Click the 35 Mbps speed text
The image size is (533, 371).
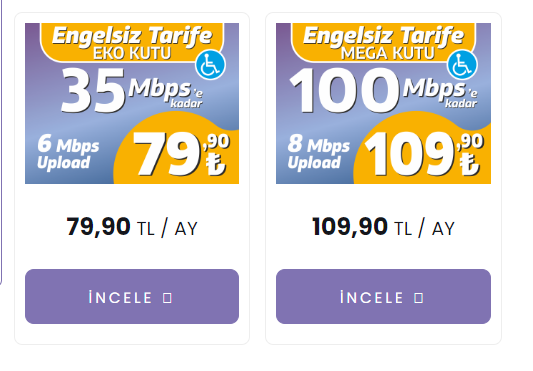(x=132, y=90)
